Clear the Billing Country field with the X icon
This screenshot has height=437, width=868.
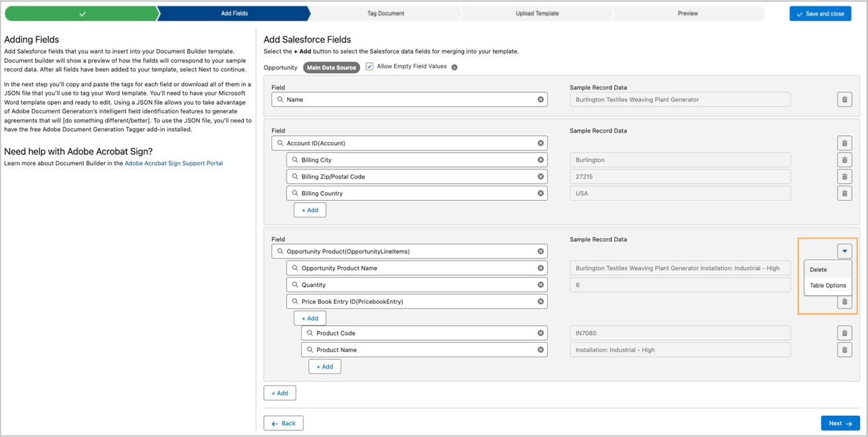(x=540, y=192)
